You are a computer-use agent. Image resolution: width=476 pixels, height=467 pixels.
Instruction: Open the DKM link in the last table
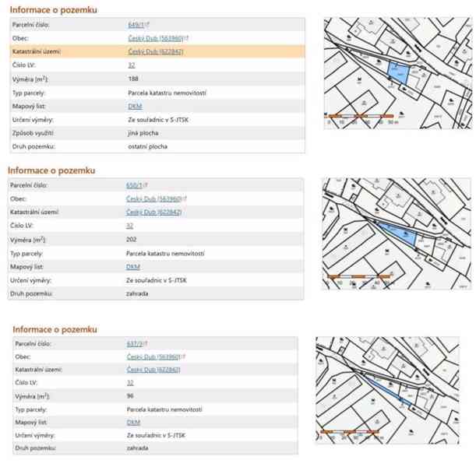133,423
